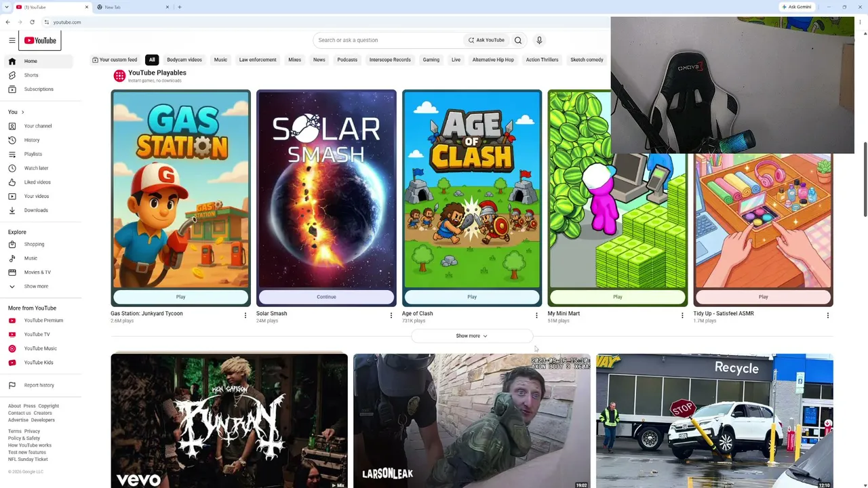Open the LarsonLeak bodycam video thumbnail

[472, 421]
